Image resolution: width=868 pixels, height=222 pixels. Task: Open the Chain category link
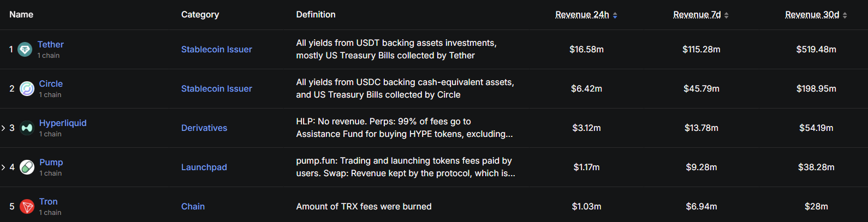[x=193, y=207]
